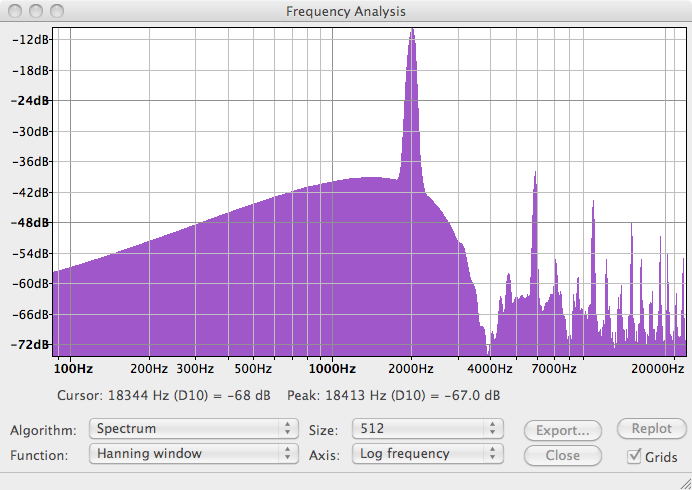Click the Algorithm: label

43,430
